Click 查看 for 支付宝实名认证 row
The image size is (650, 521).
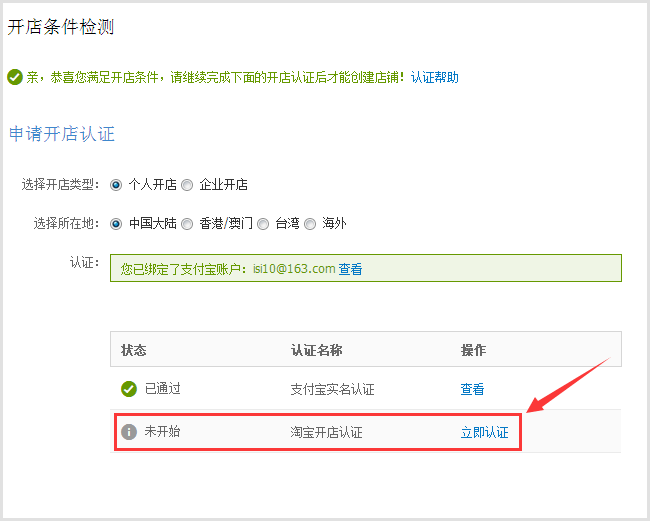472,389
